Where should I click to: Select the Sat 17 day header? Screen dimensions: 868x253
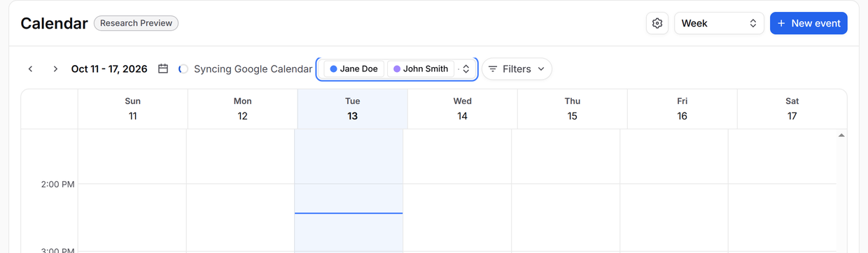[792, 108]
